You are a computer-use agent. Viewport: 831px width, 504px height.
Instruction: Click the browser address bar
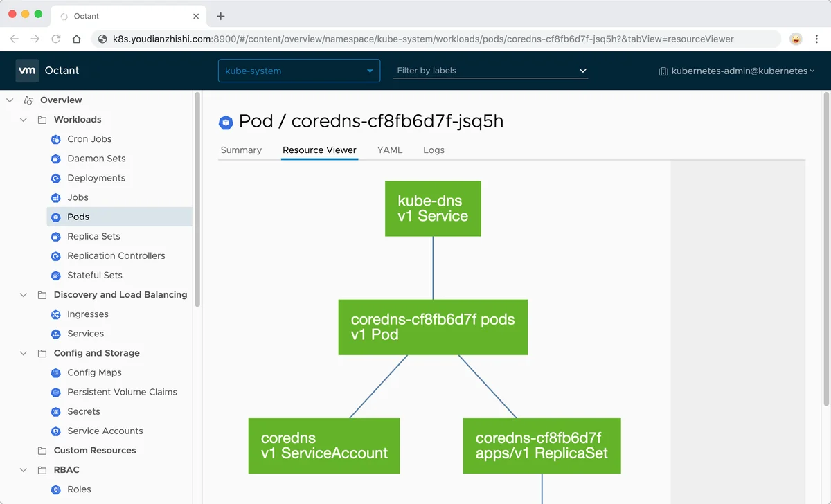(436, 39)
